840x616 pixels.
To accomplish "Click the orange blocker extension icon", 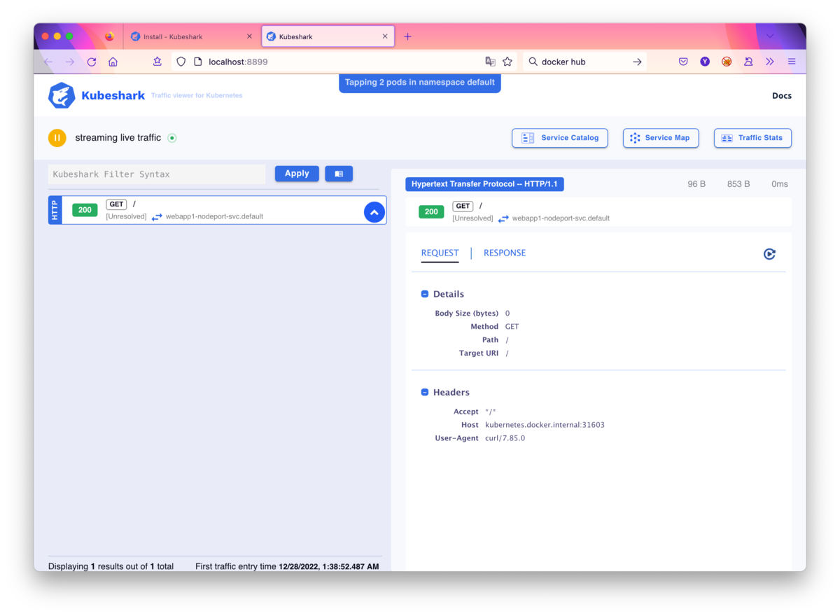I will coord(727,62).
